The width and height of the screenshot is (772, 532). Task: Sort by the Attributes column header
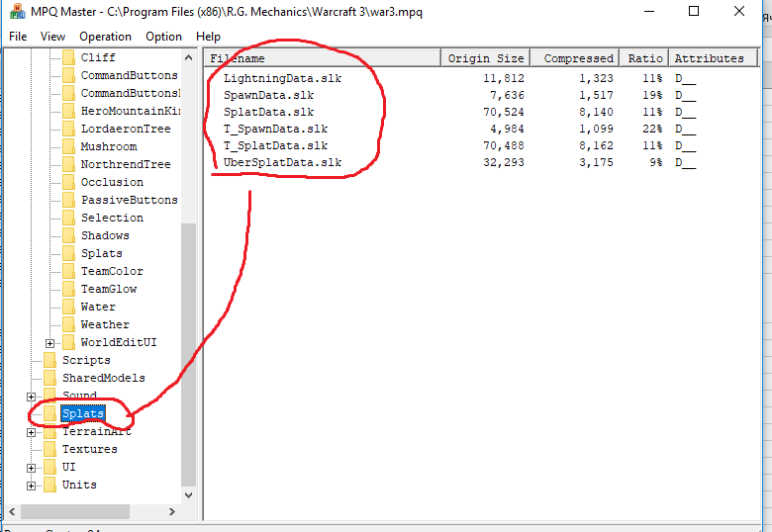[713, 58]
